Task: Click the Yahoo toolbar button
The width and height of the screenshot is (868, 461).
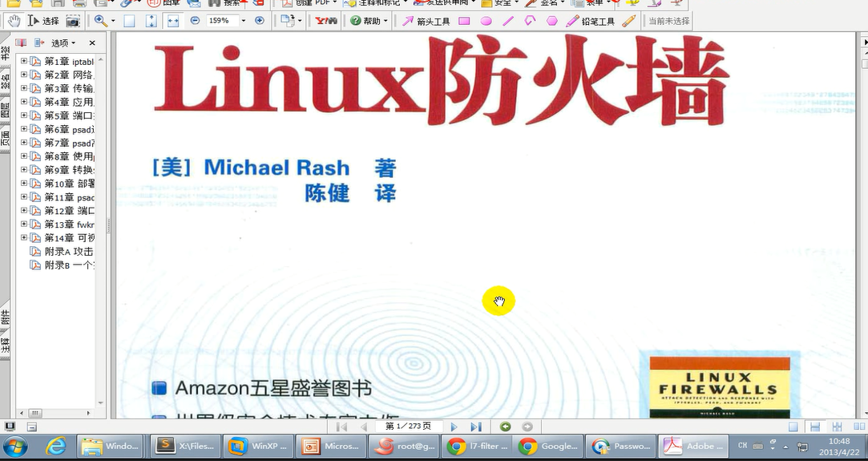Action: tap(327, 21)
